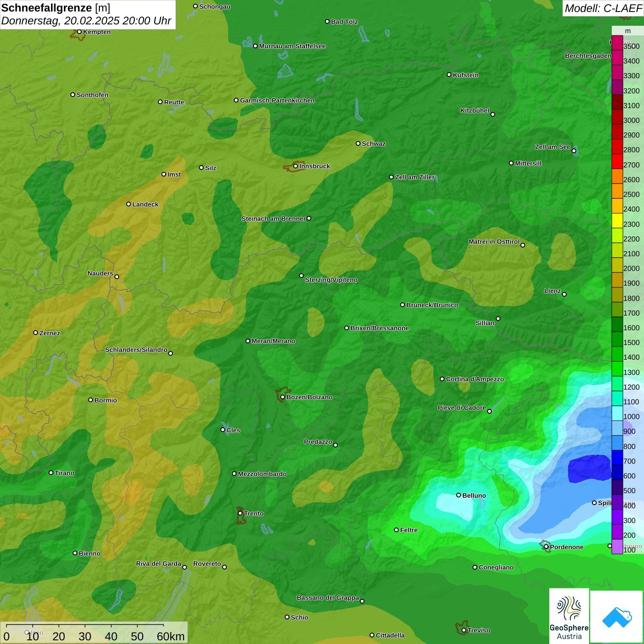The image size is (644, 644).
Task: Click the Bienno label
Action: click(89, 553)
